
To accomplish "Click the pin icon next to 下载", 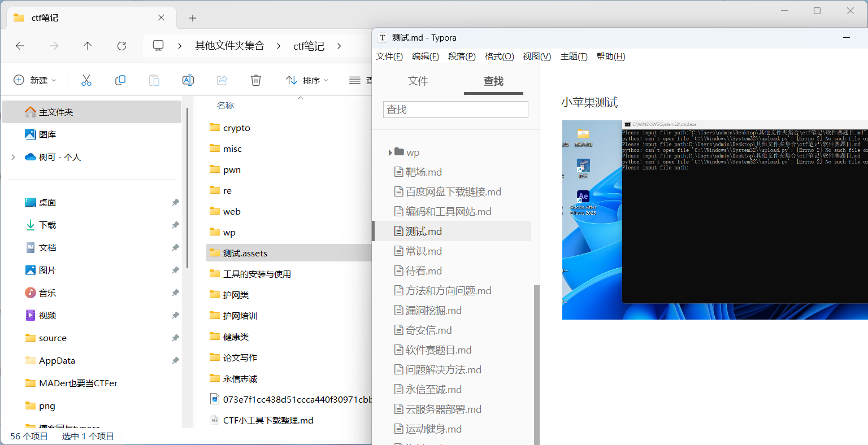I will pos(175,225).
